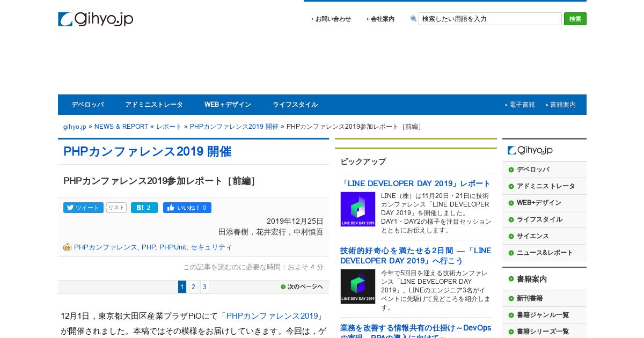Click the PHPUnit tag link
Screen dimensions: 644x338
coord(173,247)
